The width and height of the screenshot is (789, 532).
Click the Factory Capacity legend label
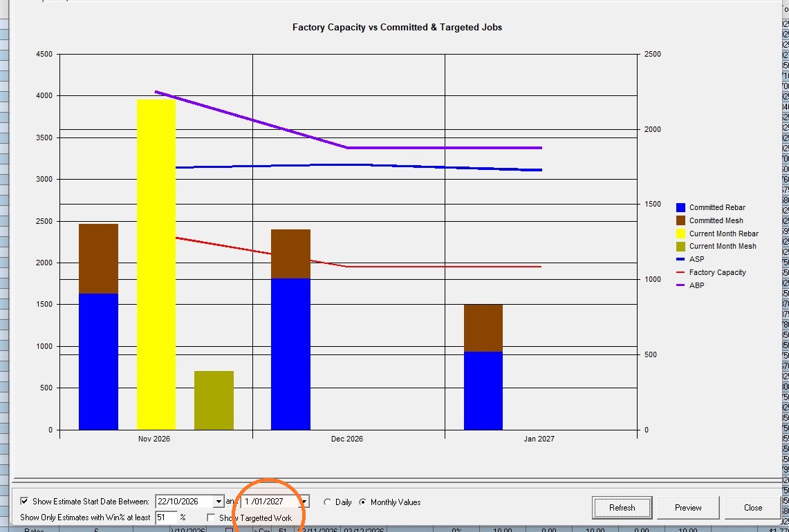pyautogui.click(x=718, y=272)
